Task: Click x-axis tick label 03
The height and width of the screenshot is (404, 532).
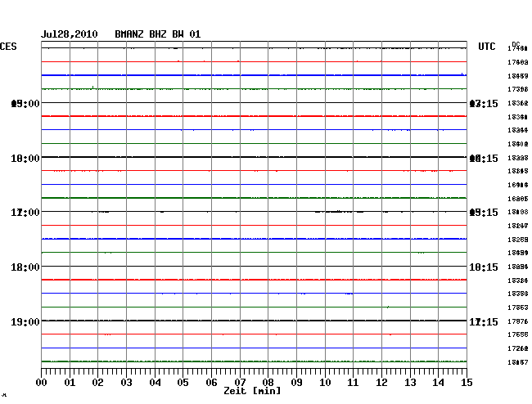Action: 126,382
